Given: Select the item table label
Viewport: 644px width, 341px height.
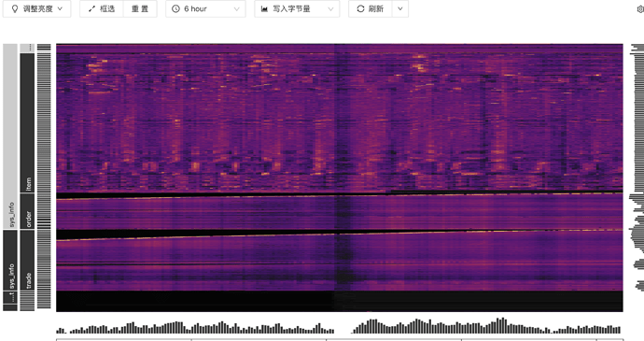Looking at the screenshot, I should 27,123.
